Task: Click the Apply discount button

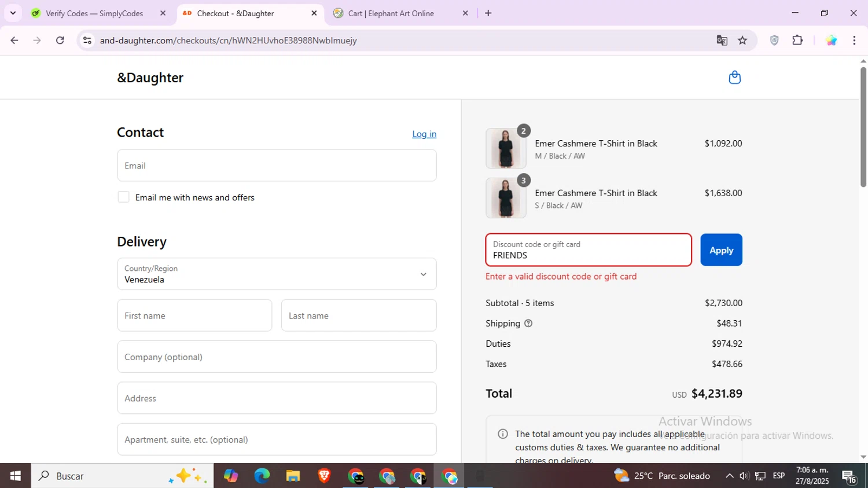Action: pyautogui.click(x=721, y=250)
